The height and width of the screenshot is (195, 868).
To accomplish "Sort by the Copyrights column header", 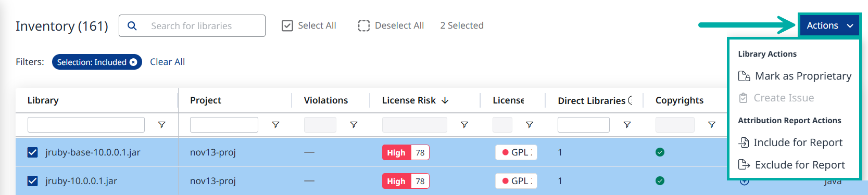I will (680, 100).
